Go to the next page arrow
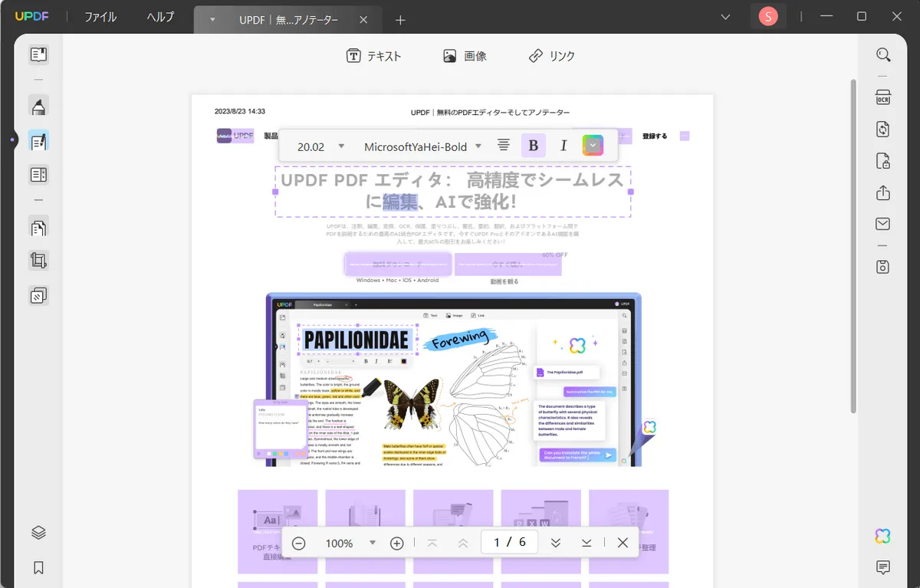Image resolution: width=920 pixels, height=588 pixels. tap(556, 543)
